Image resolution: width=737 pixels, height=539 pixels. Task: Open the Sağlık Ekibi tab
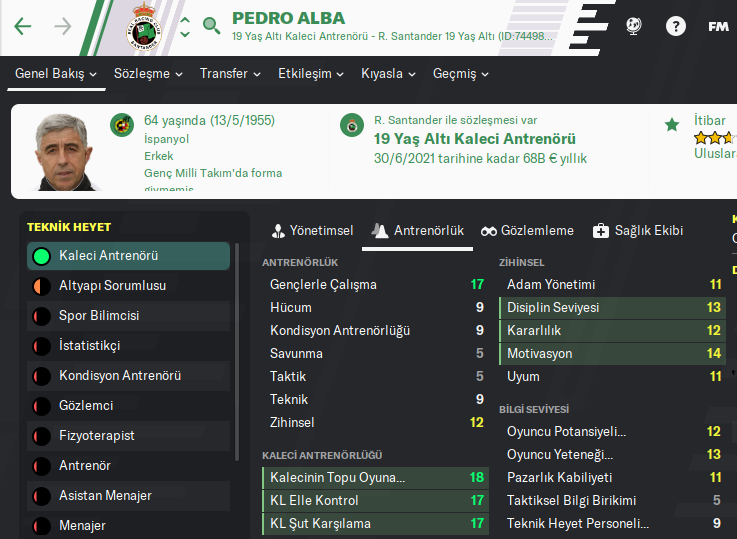coord(638,231)
